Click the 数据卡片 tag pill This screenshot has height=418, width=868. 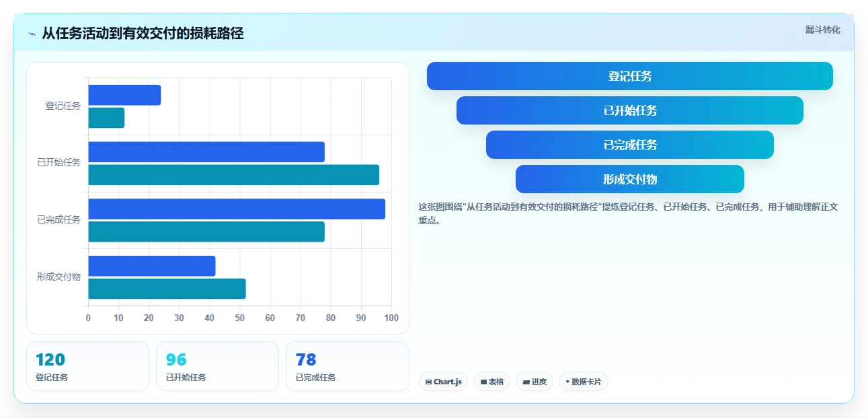(x=583, y=382)
